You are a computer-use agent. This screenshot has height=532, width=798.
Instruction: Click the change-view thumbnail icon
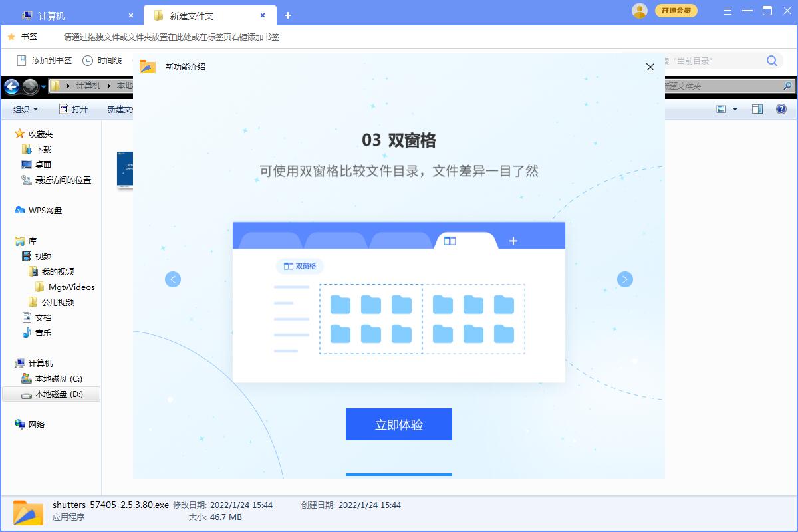[x=720, y=108]
